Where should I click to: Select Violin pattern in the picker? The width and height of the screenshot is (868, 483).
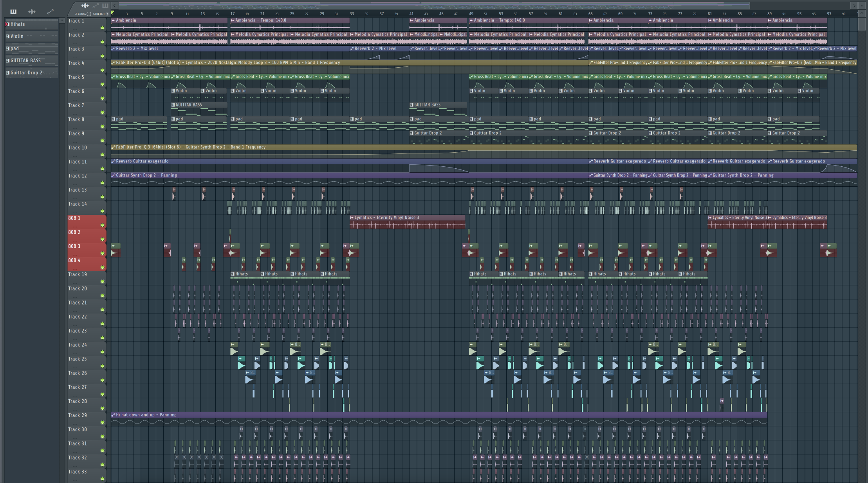(32, 36)
